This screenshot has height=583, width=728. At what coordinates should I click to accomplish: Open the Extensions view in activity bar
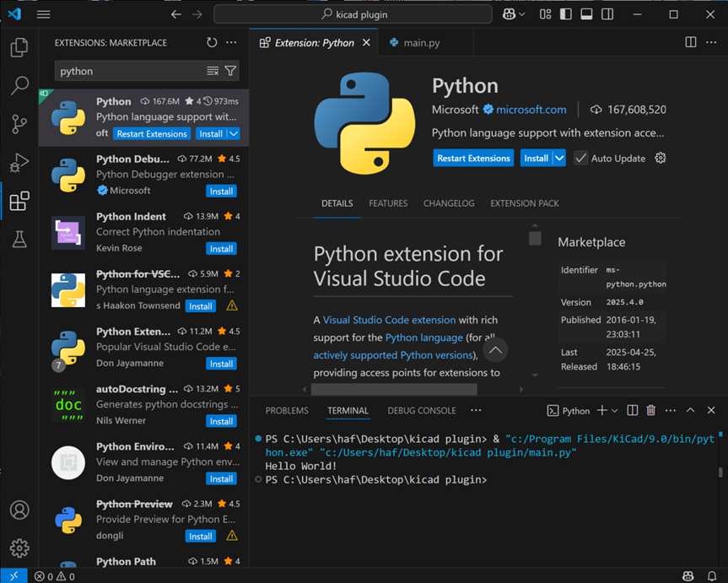(x=19, y=201)
